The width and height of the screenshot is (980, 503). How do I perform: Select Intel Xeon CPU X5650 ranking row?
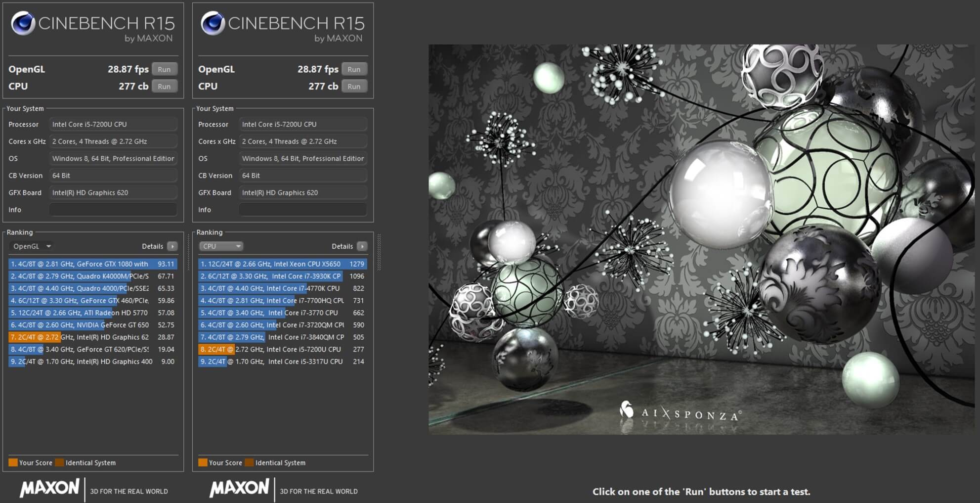tap(282, 264)
